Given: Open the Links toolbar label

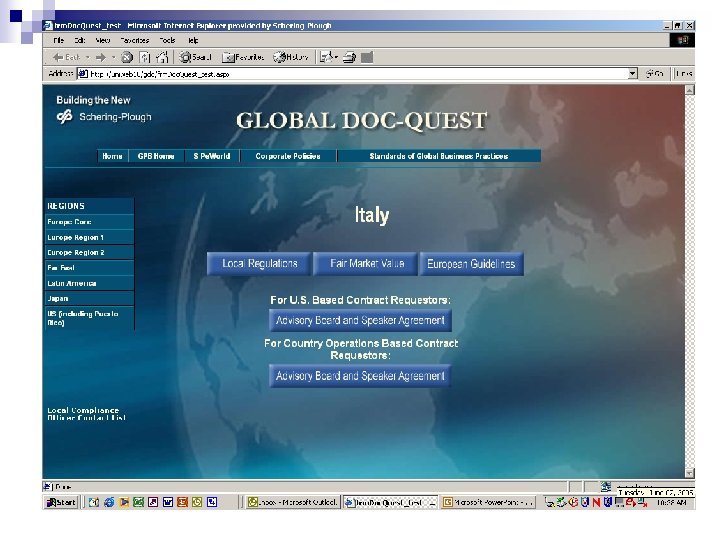Looking at the screenshot, I should point(684,73).
